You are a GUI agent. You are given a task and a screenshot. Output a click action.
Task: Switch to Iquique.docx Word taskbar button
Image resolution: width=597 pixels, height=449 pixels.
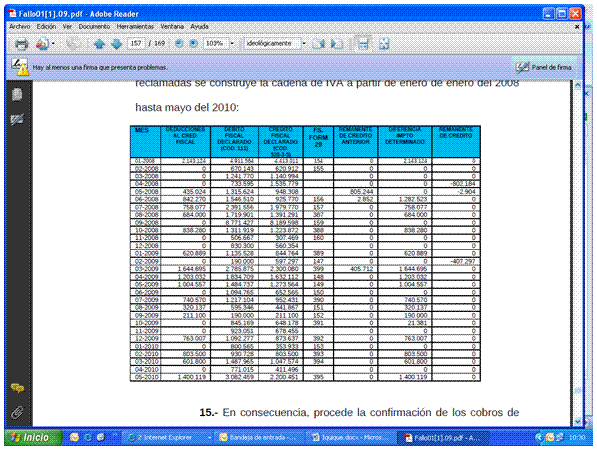coord(351,438)
